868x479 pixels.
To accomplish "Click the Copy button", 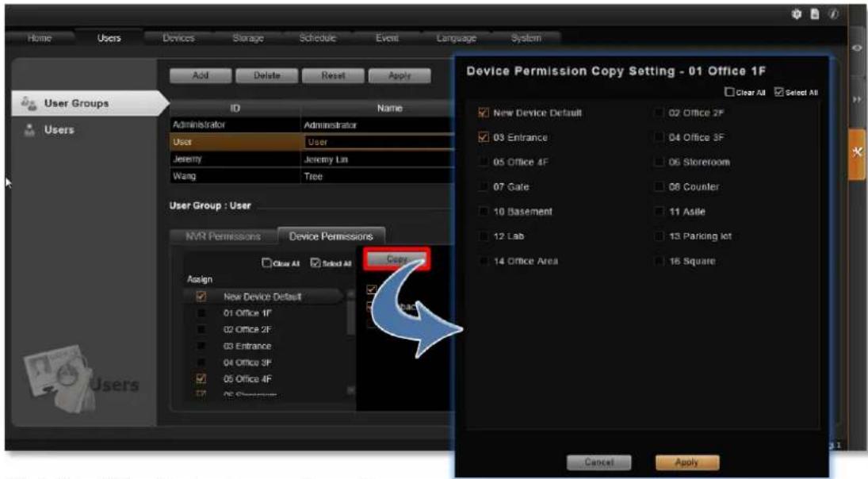I will (x=396, y=259).
